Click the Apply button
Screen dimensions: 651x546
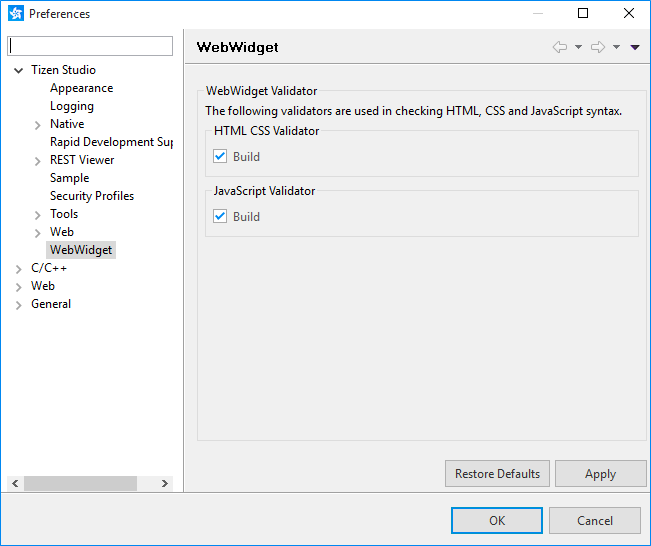(600, 474)
